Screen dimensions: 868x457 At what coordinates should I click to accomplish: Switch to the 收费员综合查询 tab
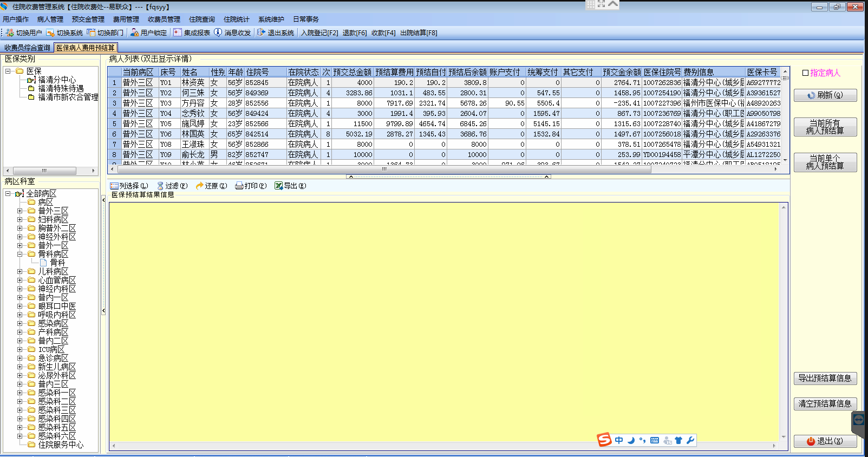(x=27, y=48)
